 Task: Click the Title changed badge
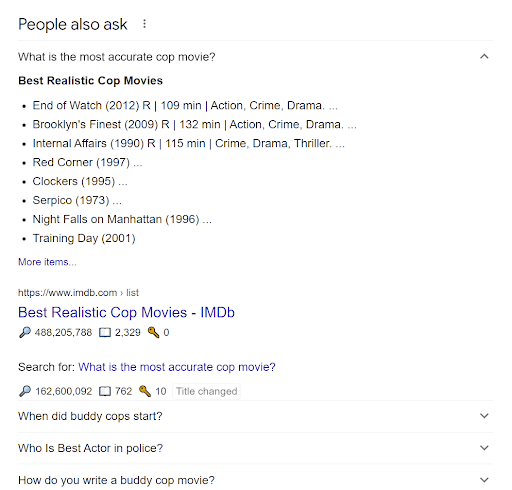pos(206,391)
